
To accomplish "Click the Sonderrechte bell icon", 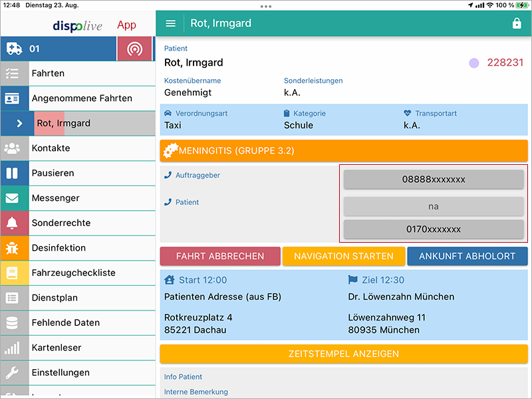I will [13, 223].
